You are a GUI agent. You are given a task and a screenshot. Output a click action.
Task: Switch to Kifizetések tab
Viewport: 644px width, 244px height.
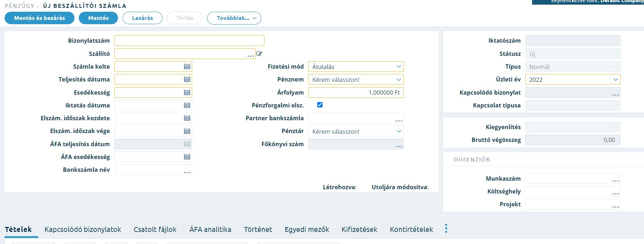(359, 229)
